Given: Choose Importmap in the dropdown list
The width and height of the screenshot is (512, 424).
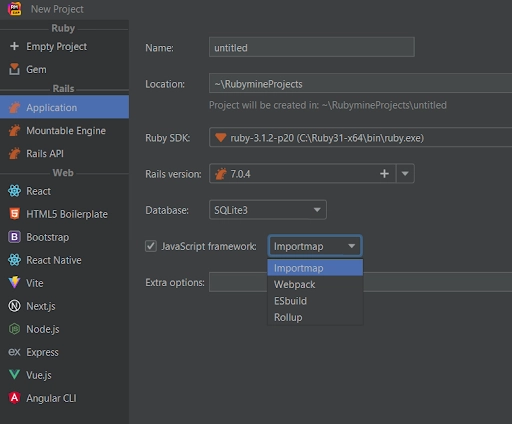Looking at the screenshot, I should (315, 268).
